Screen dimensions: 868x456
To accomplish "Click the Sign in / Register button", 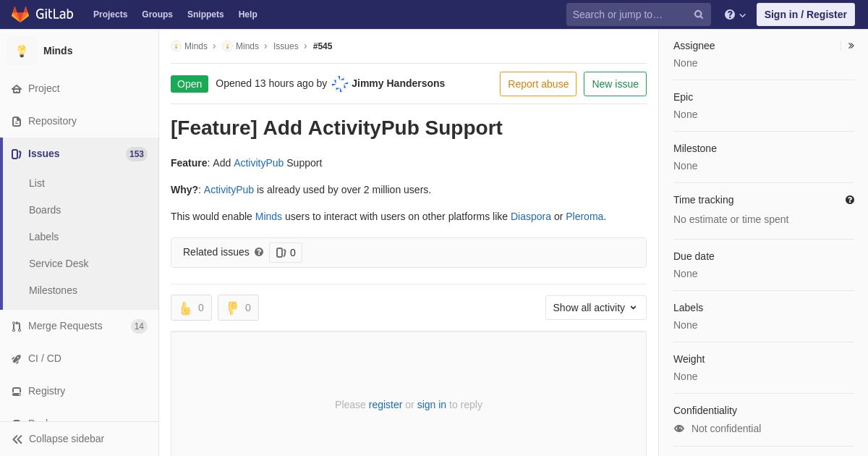I will coord(806,14).
